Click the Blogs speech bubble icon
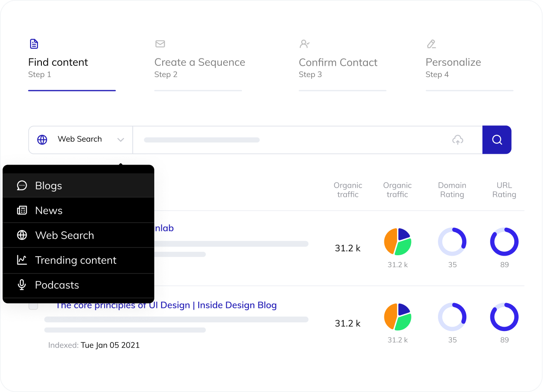The image size is (543, 392). tap(22, 186)
